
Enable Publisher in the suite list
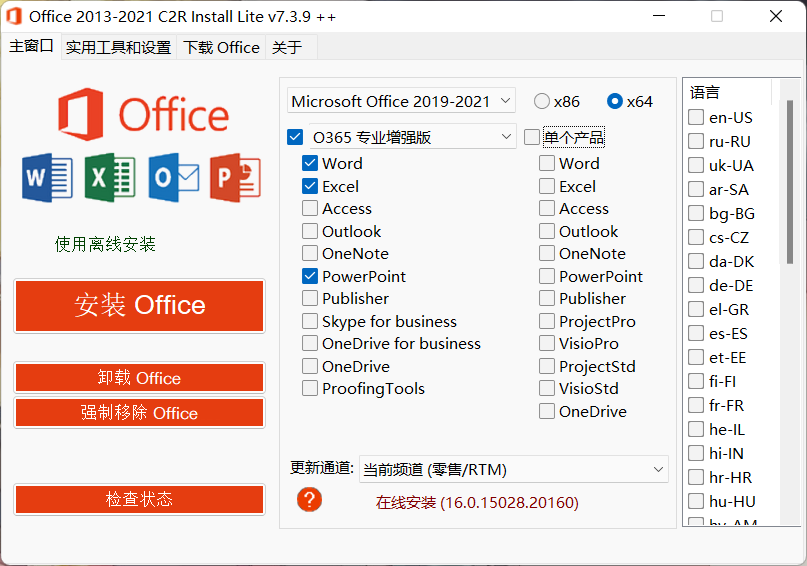click(x=310, y=298)
